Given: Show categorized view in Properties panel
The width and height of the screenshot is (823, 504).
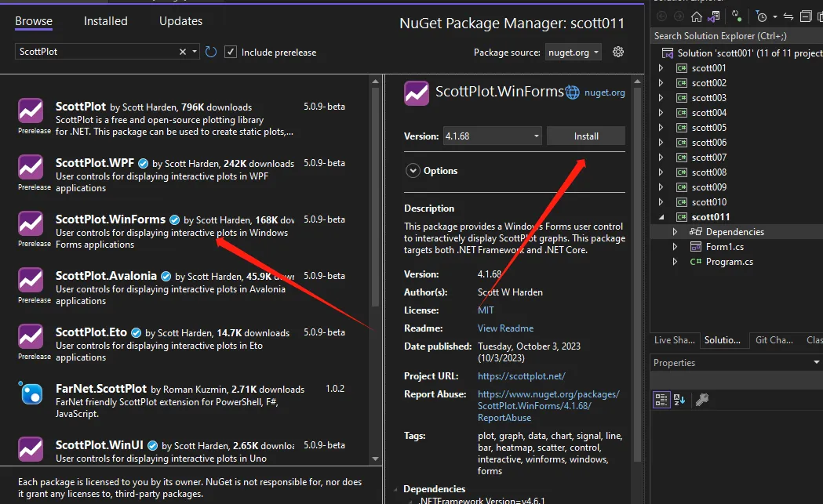Looking at the screenshot, I should [661, 400].
